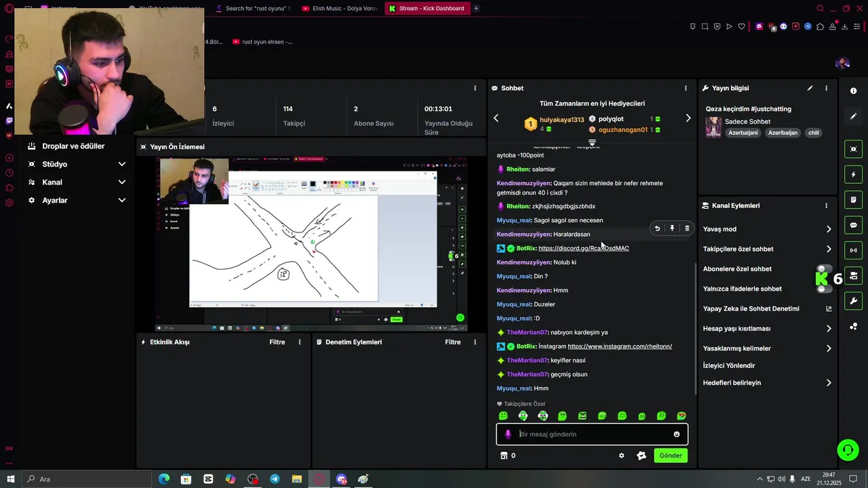Toggle Abonelere özel sohbet switch
Image resolution: width=868 pixels, height=488 pixels.
pyautogui.click(x=825, y=269)
